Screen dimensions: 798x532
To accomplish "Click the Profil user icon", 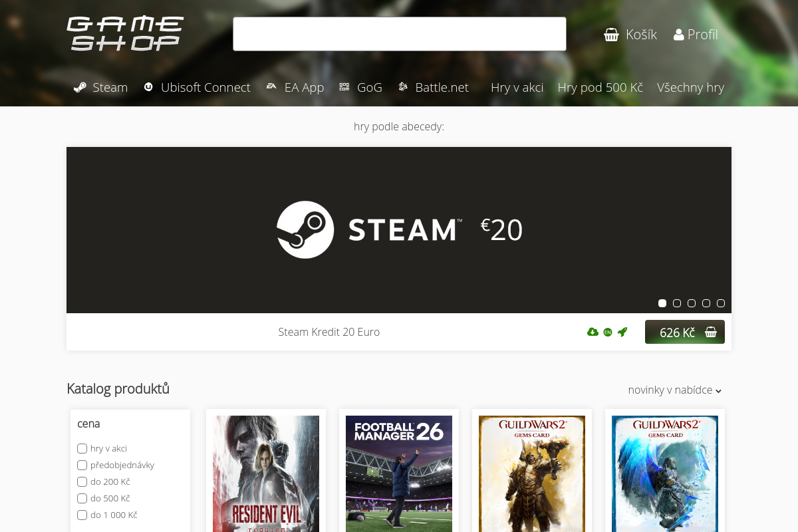I will pos(678,35).
